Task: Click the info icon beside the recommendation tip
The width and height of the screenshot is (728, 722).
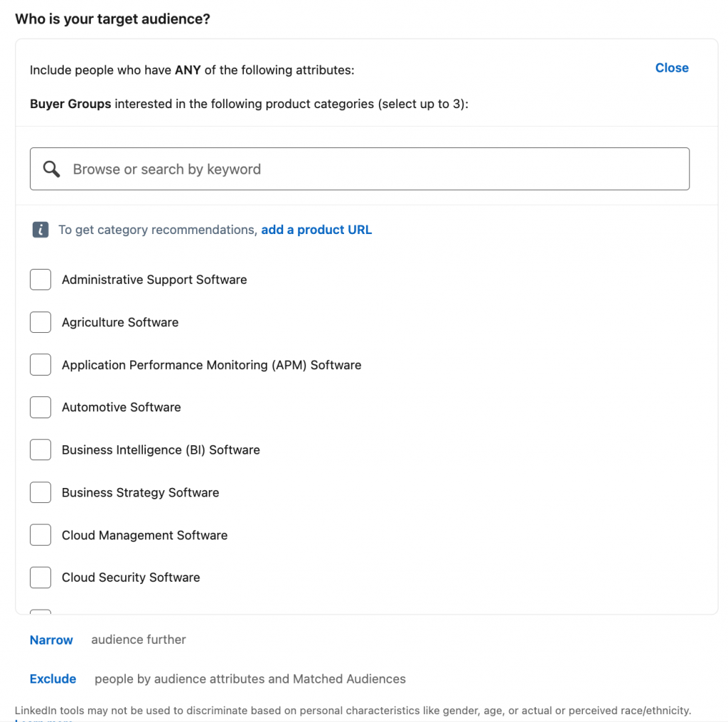Action: [41, 230]
